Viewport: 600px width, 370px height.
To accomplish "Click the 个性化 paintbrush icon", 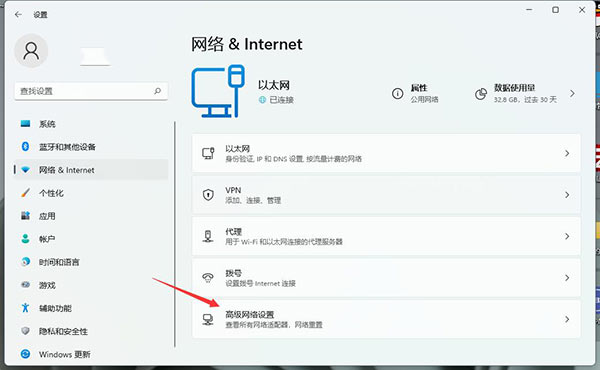I will (25, 193).
